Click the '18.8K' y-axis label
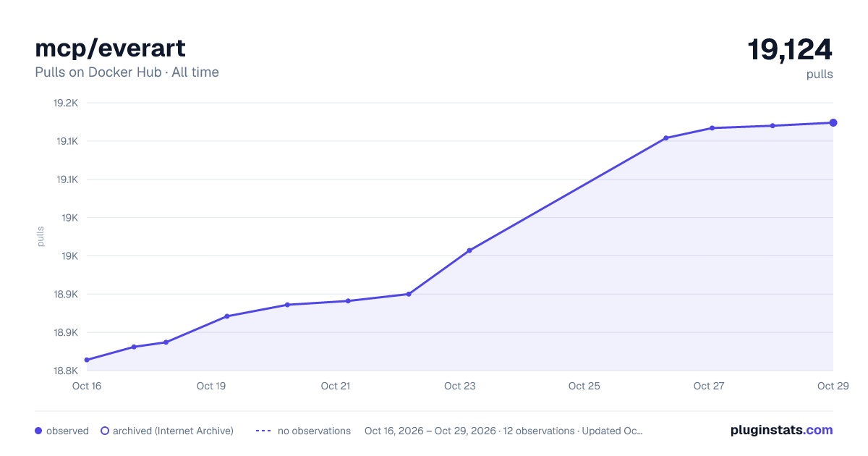The width and height of the screenshot is (868, 456). [66, 371]
